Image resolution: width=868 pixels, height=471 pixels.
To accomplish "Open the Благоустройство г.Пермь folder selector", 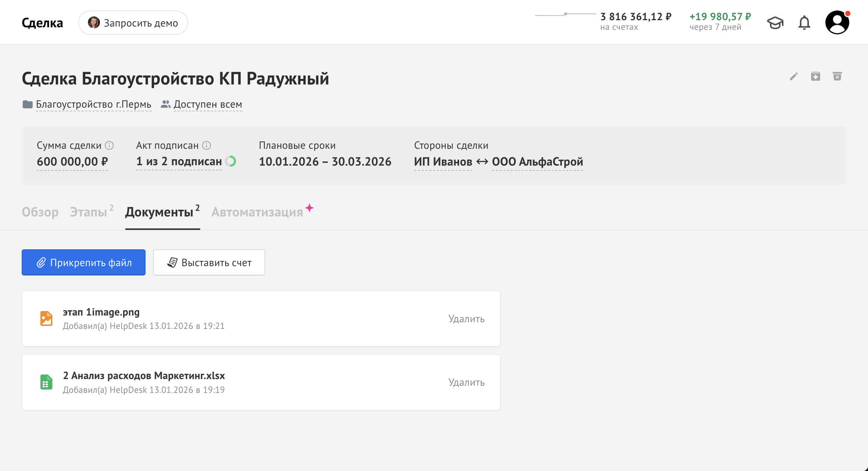I will point(93,104).
